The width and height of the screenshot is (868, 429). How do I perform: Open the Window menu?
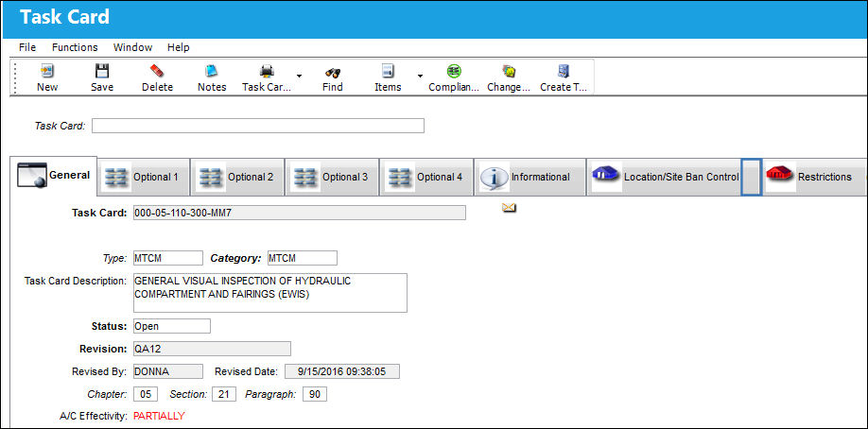coord(133,47)
